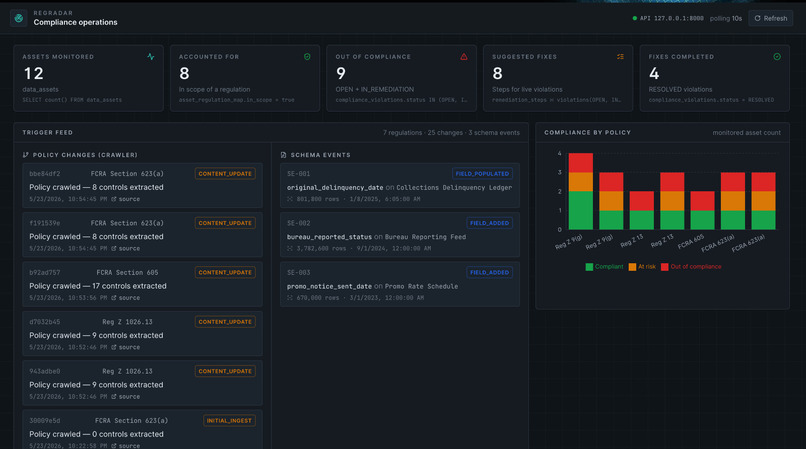Click the FCRA 605 chart bar

(702, 210)
